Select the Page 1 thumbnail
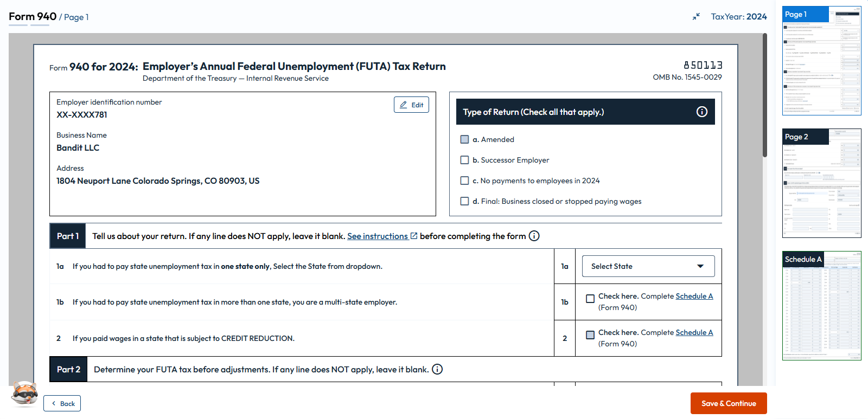This screenshot has width=868, height=419. point(821,61)
